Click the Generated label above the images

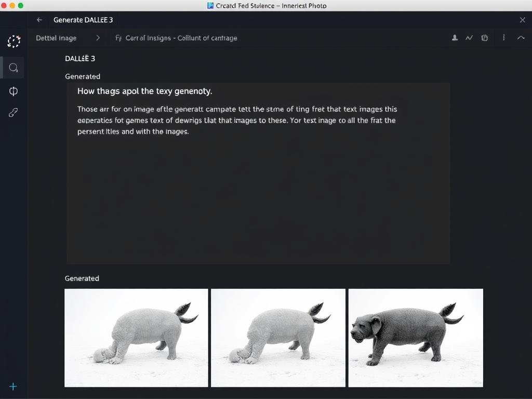tap(82, 278)
